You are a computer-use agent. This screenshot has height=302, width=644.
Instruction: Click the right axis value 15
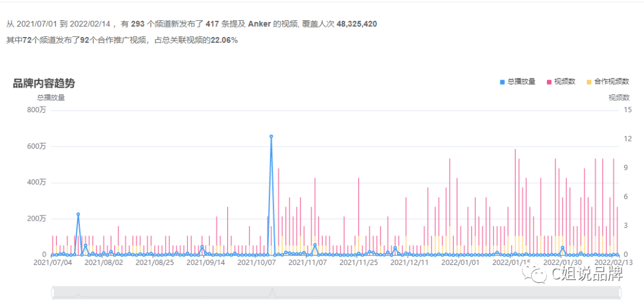(627, 110)
